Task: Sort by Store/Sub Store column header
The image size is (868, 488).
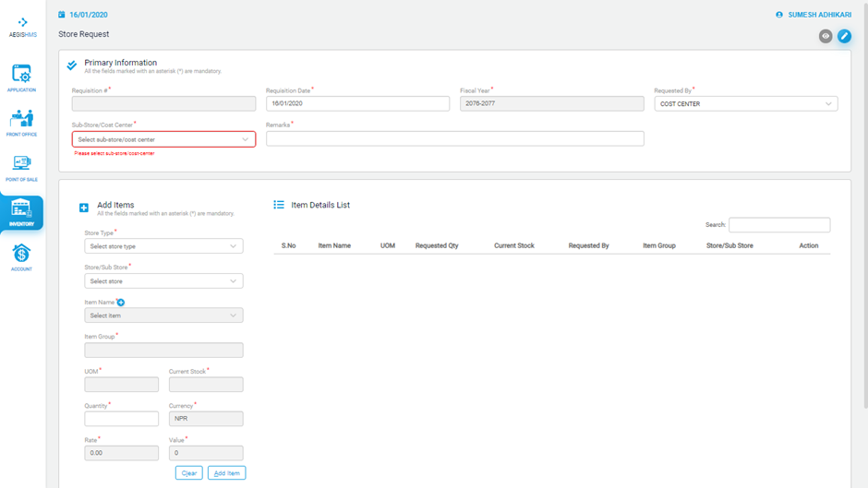Action: tap(729, 245)
